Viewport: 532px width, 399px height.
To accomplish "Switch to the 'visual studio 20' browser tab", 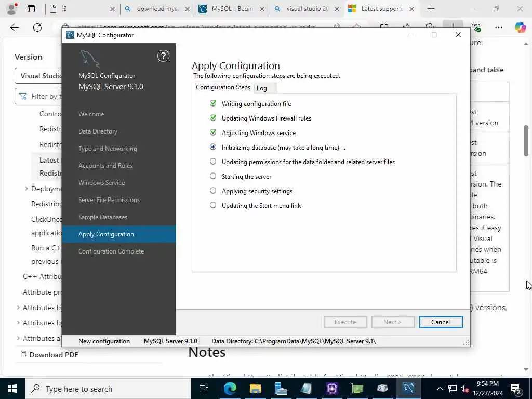I will tap(307, 9).
